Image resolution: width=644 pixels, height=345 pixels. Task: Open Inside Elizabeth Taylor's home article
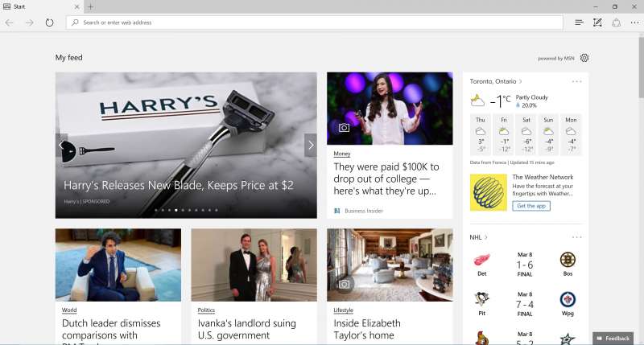point(367,330)
